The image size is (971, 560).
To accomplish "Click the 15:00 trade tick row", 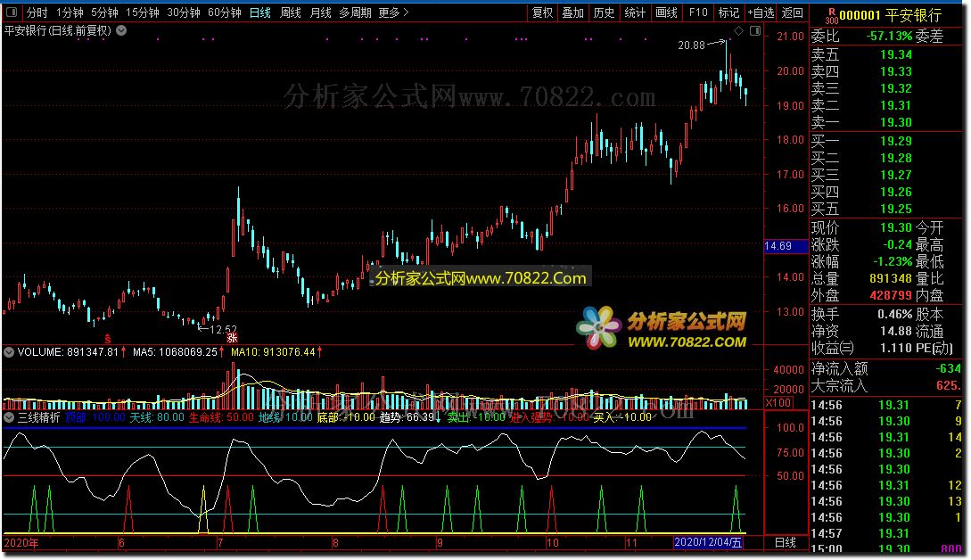I will tap(885, 548).
